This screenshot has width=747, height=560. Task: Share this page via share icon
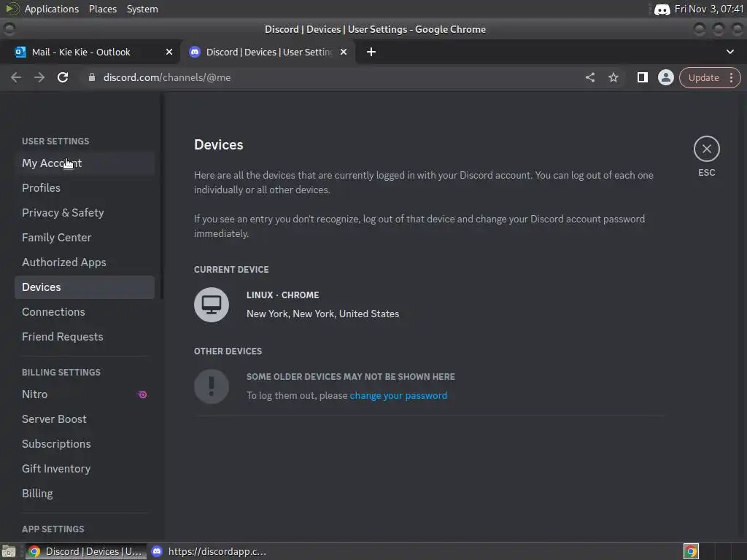pyautogui.click(x=590, y=77)
